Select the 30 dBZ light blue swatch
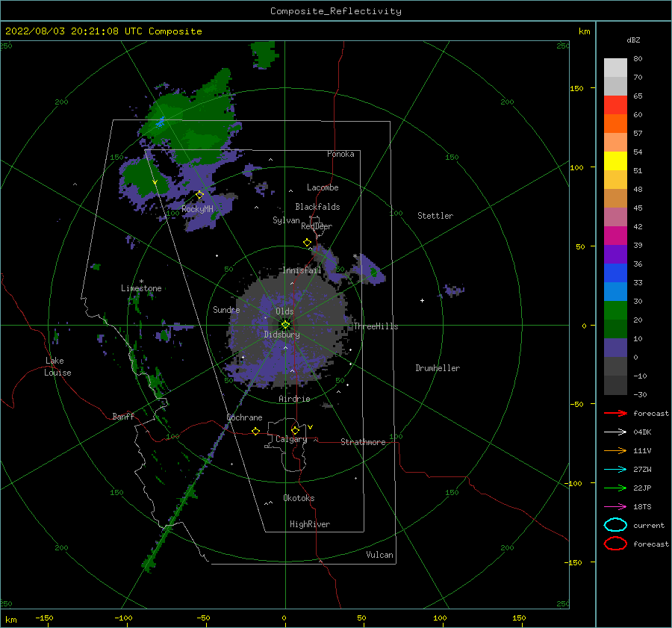 [615, 291]
